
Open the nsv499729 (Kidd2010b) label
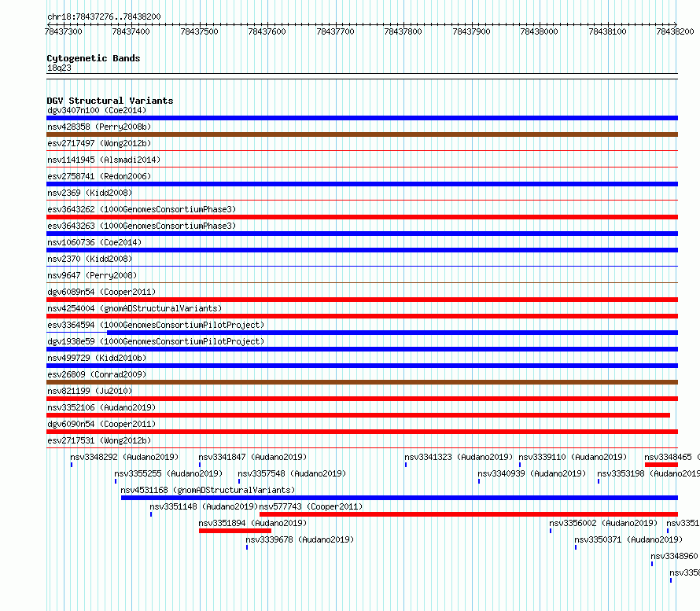[97, 358]
